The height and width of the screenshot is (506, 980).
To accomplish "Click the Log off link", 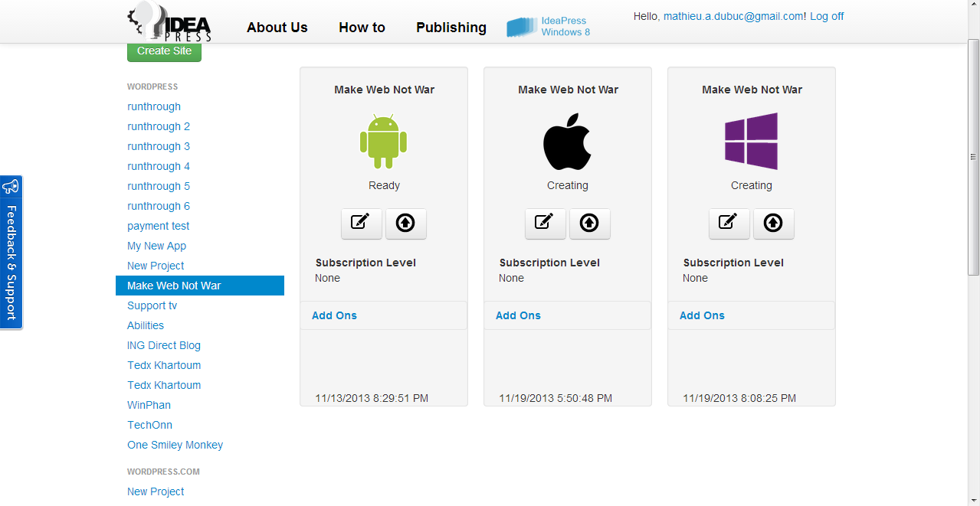I will [827, 16].
